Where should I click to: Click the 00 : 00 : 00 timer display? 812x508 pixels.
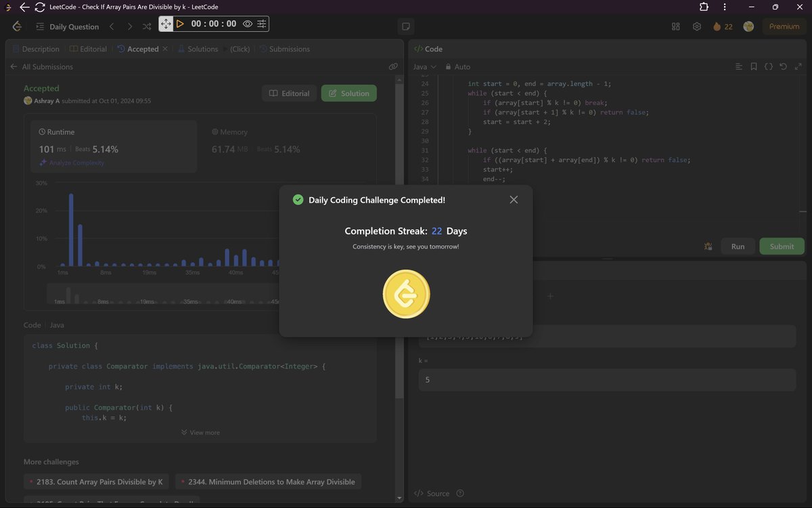pyautogui.click(x=214, y=24)
